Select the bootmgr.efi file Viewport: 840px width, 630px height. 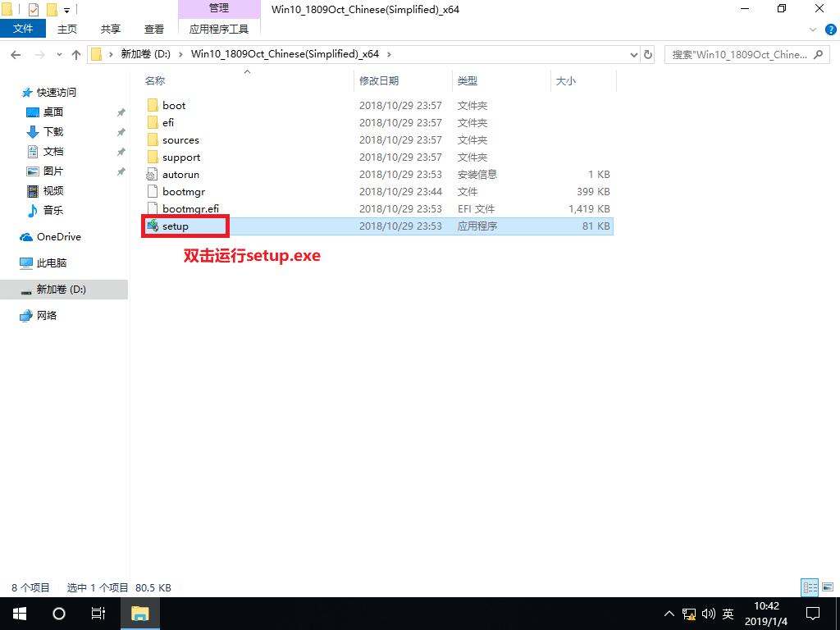pyautogui.click(x=190, y=209)
